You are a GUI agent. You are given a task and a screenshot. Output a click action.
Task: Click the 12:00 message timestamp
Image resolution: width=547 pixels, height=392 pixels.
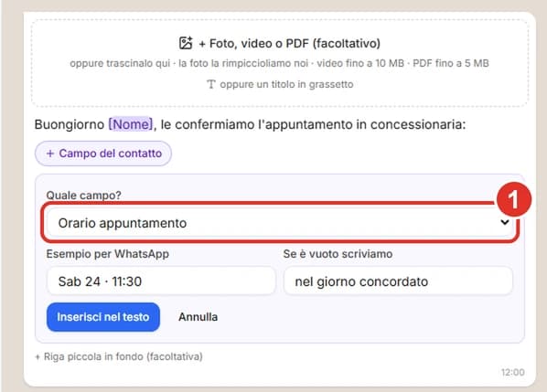pyautogui.click(x=513, y=372)
